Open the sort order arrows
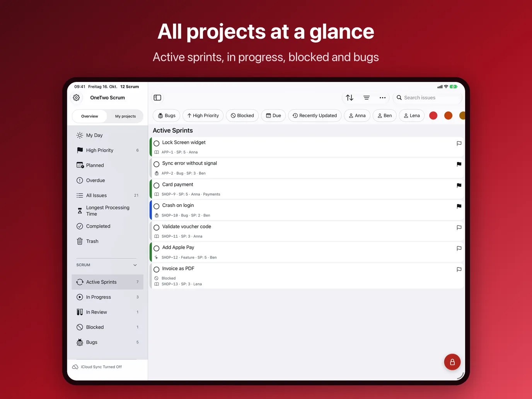 (350, 98)
